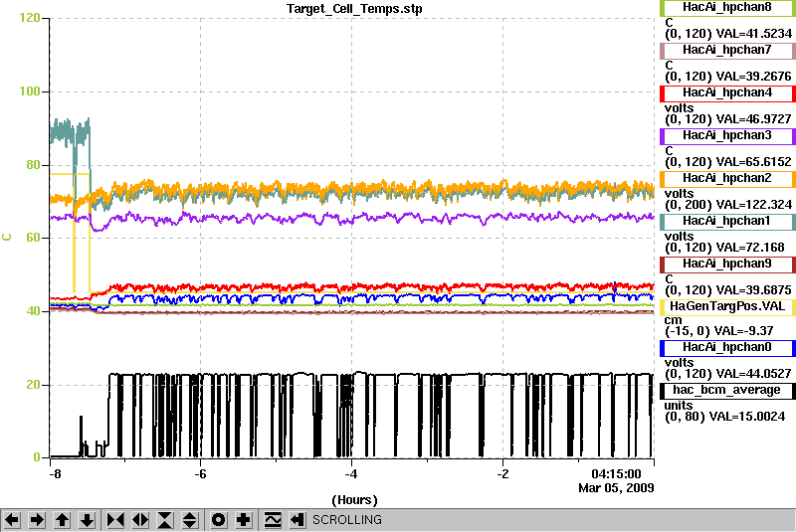The image size is (796, 532).
Task: Click the VAL=46.9727 reading
Action: click(753, 119)
